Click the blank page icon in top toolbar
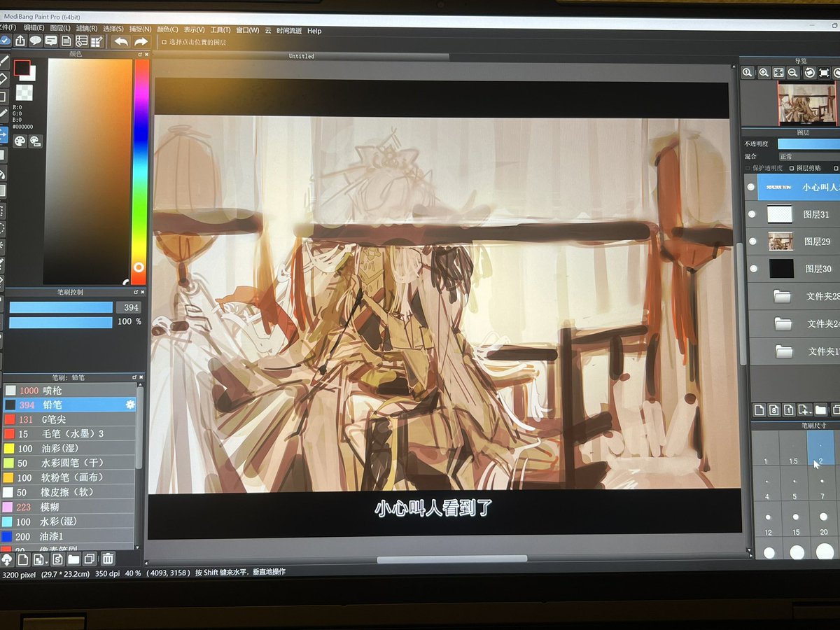The width and height of the screenshot is (840, 630). [x=66, y=41]
